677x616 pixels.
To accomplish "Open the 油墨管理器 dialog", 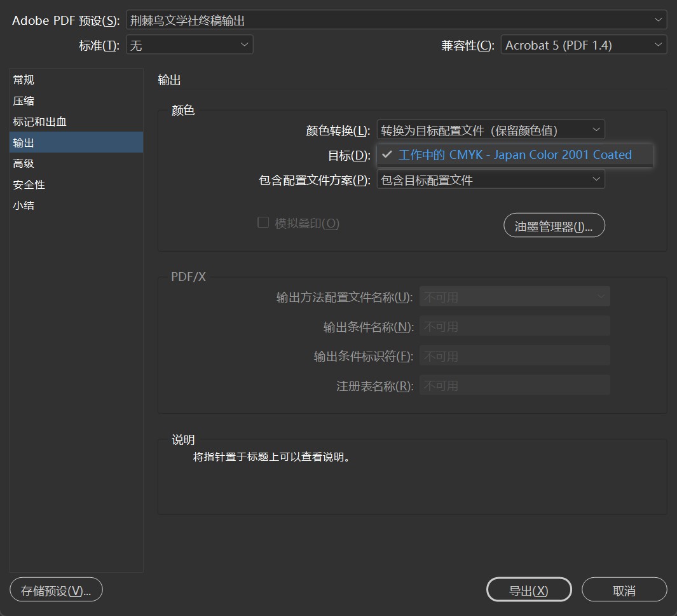I will [554, 226].
